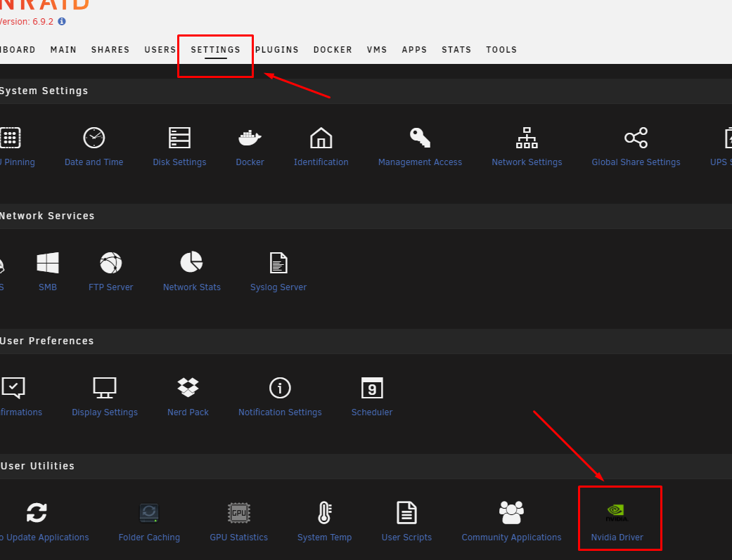Open the Syslog Server document icon

[278, 263]
